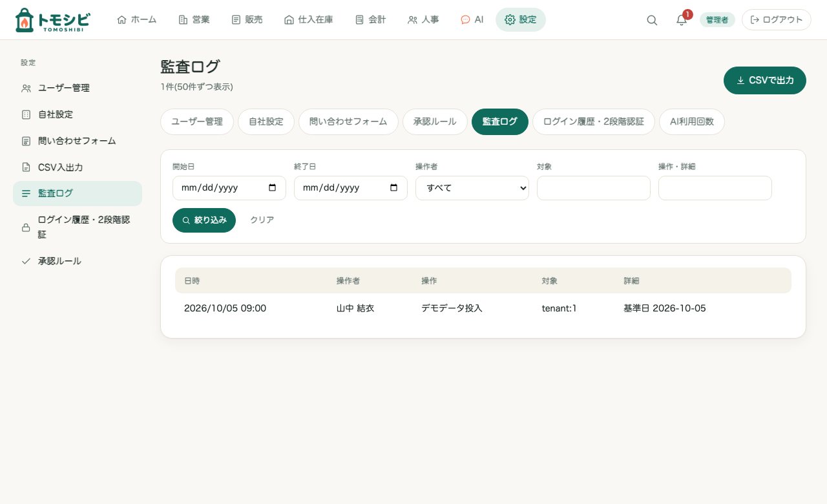Click calendar icon in 開始日 field
Viewport: 827px width, 504px height.
[x=272, y=188]
